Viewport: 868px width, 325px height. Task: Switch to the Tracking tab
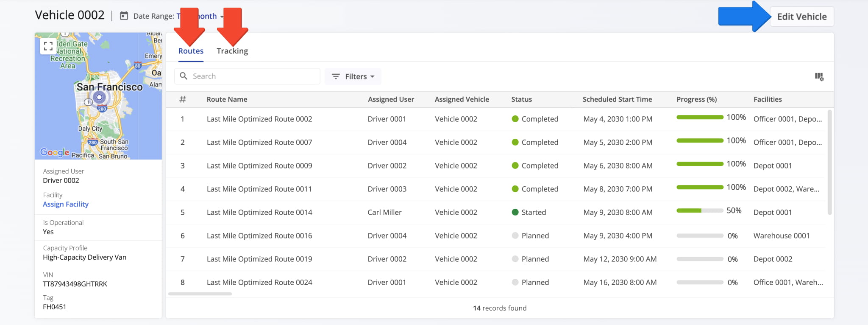coord(232,51)
